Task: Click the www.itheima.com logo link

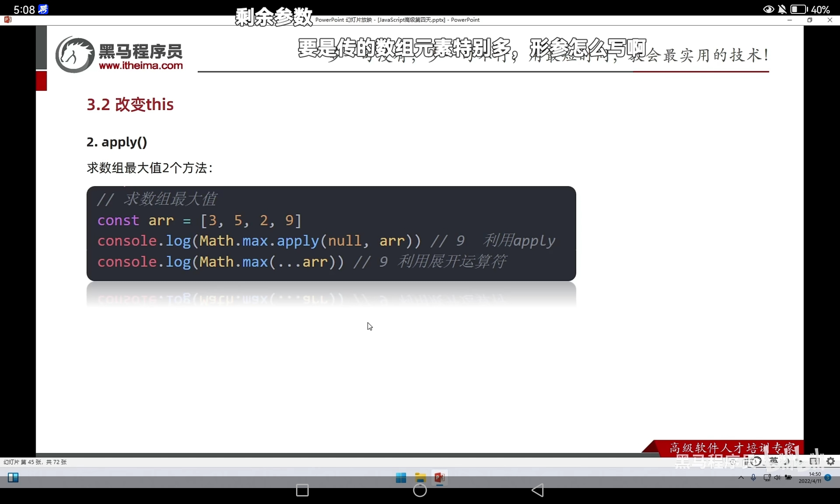Action: 141,66
